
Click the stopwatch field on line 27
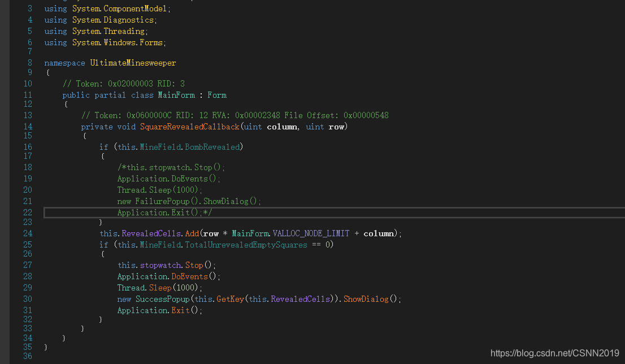point(161,265)
